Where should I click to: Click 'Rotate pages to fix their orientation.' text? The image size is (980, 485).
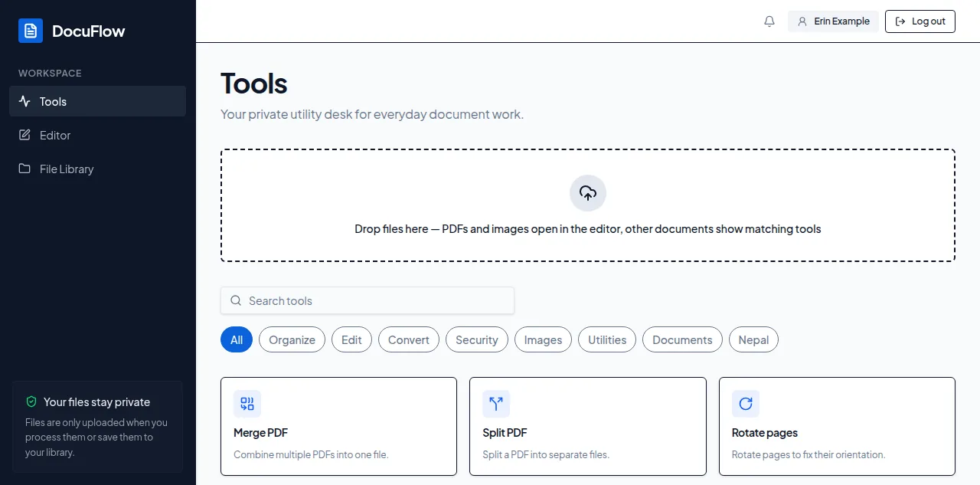point(808,454)
